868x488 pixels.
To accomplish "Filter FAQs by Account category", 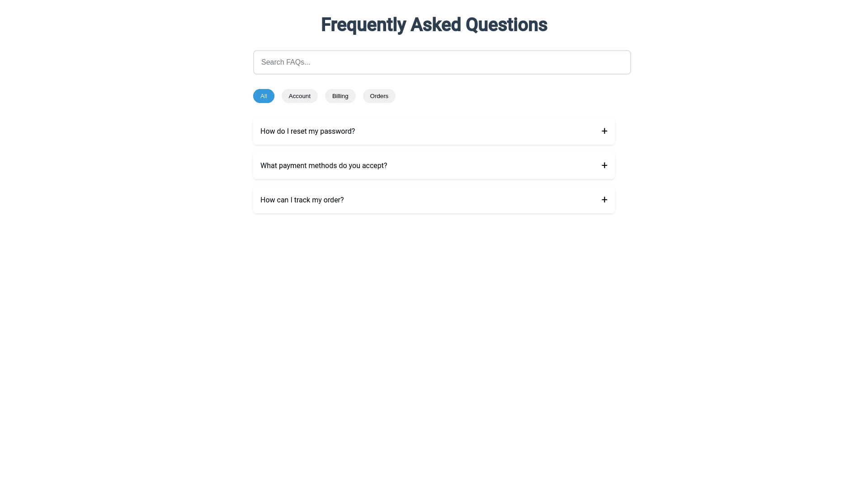I will click(299, 96).
